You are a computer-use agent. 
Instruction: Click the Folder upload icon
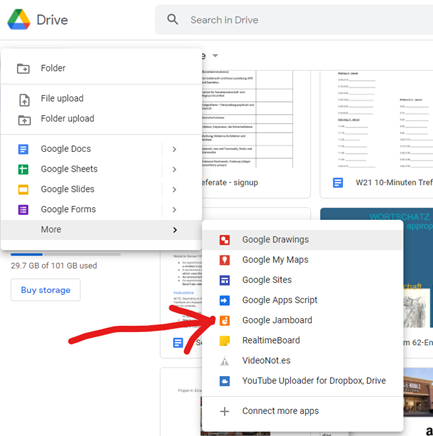point(24,120)
